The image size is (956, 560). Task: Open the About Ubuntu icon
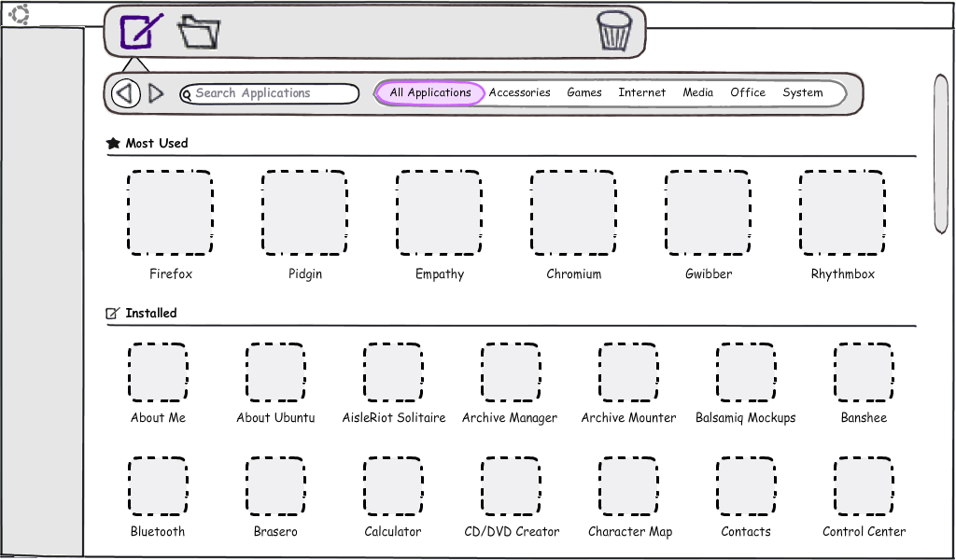tap(275, 372)
